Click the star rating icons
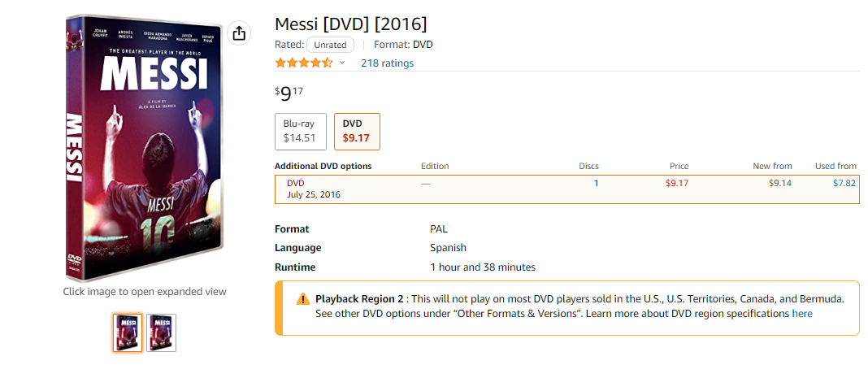The image size is (868, 378). (303, 63)
